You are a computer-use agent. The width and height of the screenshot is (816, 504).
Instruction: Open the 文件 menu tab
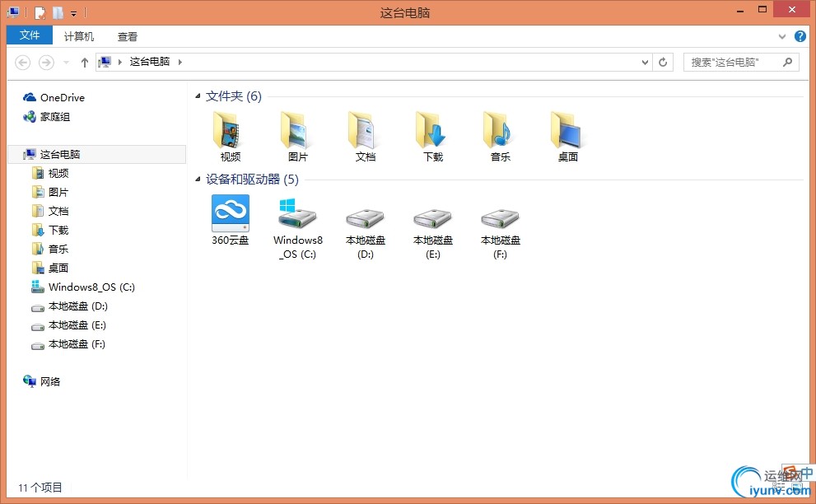29,35
